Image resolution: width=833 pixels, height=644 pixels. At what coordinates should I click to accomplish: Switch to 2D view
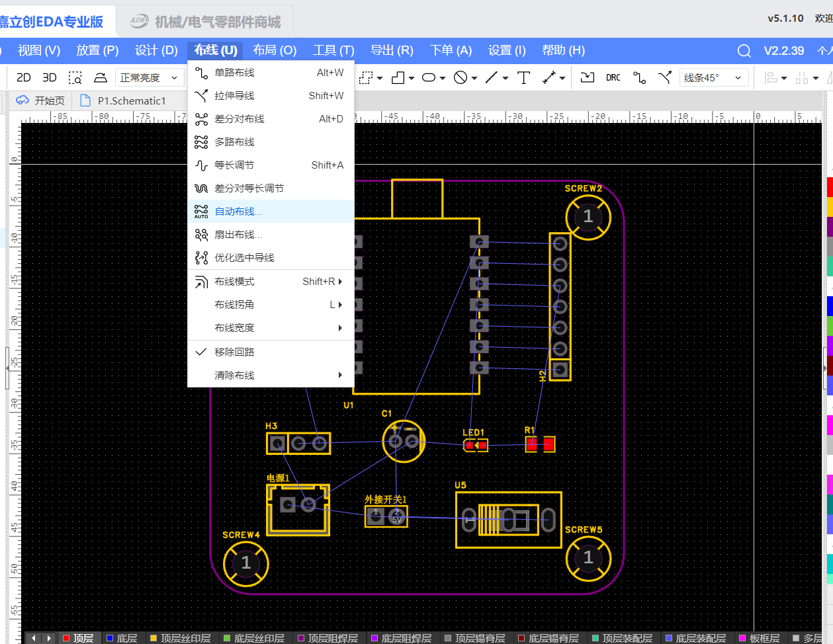pyautogui.click(x=23, y=77)
